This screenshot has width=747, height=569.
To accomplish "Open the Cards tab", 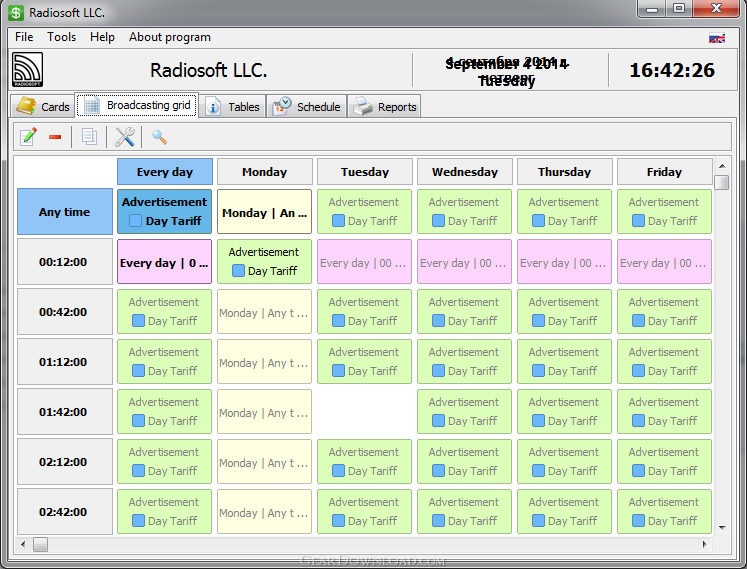I will 43,106.
